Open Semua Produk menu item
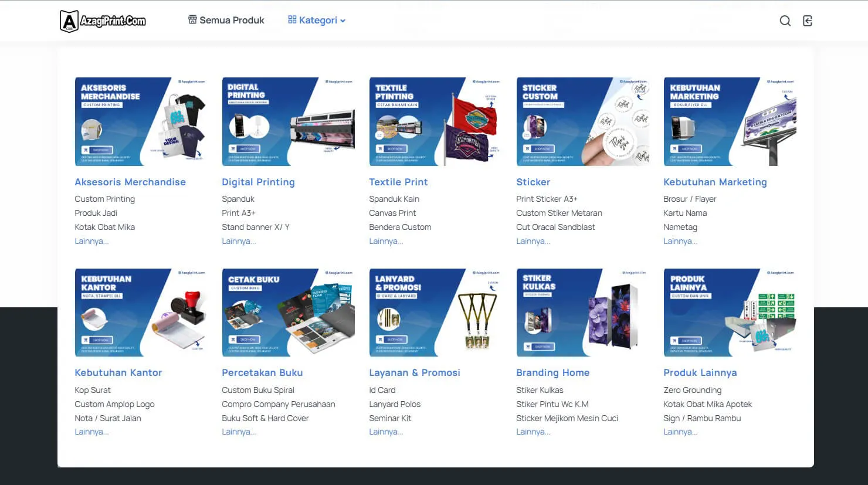The width and height of the screenshot is (868, 485). [x=232, y=20]
